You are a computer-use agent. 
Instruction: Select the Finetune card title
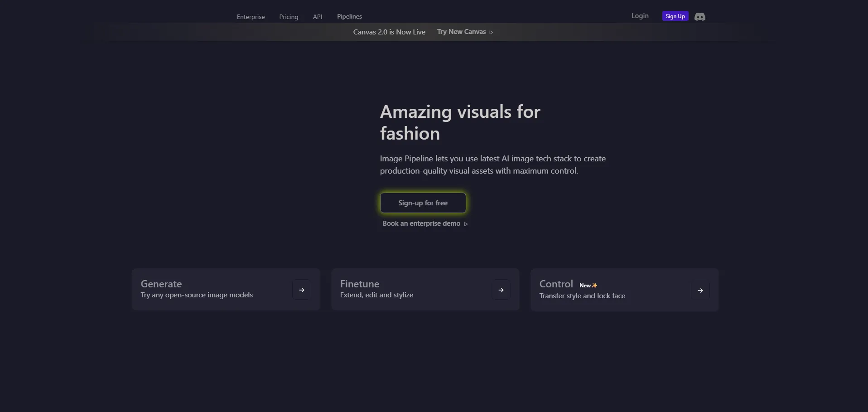pos(360,284)
